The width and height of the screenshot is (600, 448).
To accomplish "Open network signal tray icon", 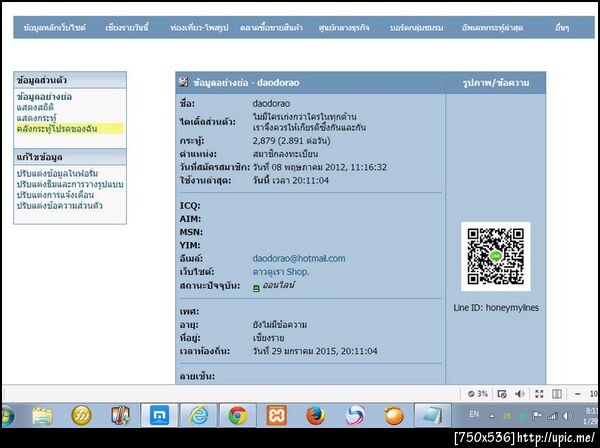I will pos(552,416).
